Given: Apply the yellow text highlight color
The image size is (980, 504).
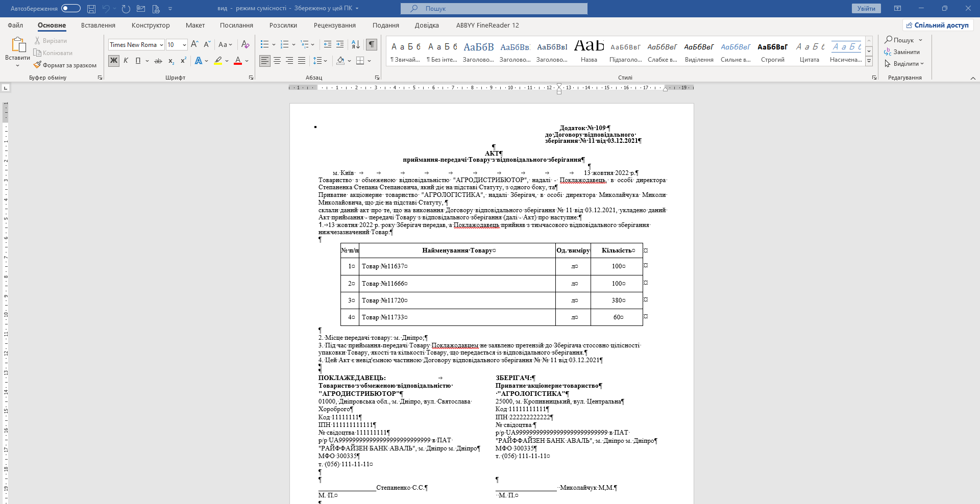Looking at the screenshot, I should [218, 61].
